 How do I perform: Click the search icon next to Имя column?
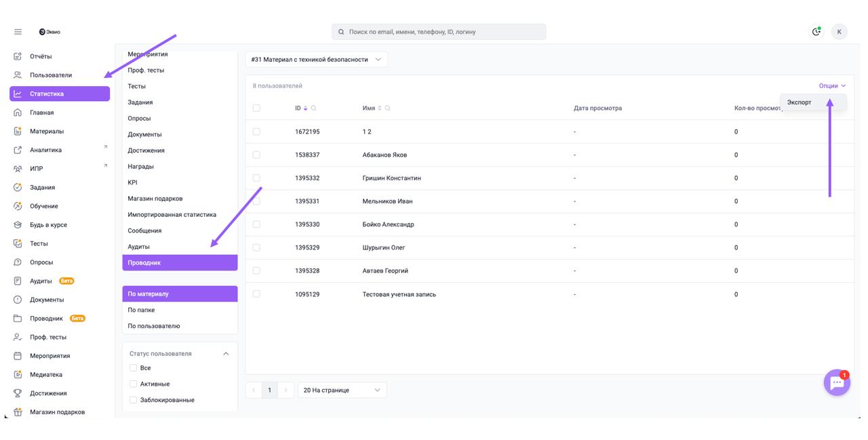[x=388, y=108]
